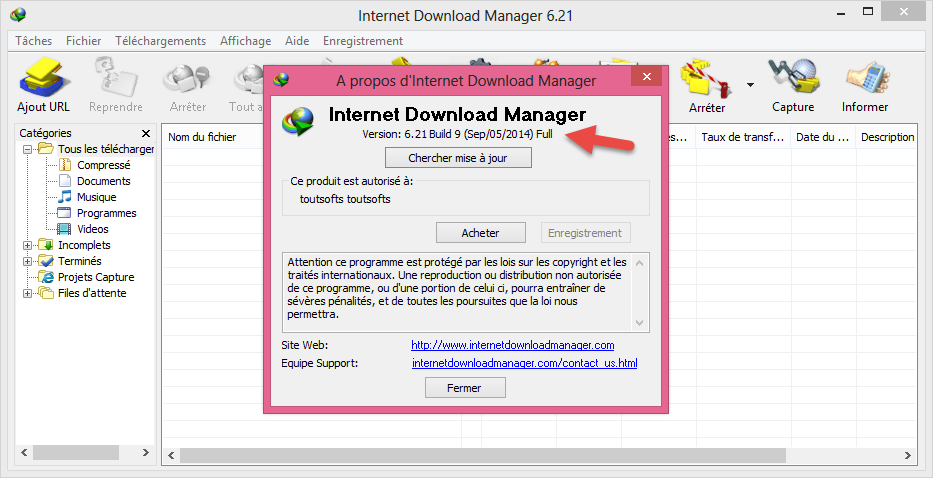
Task: Close the Catégories panel
Action: 146,133
